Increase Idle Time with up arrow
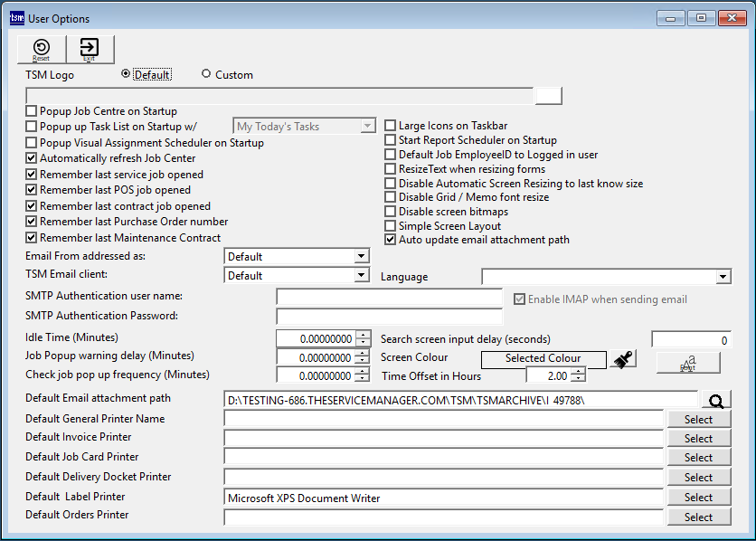 click(364, 335)
